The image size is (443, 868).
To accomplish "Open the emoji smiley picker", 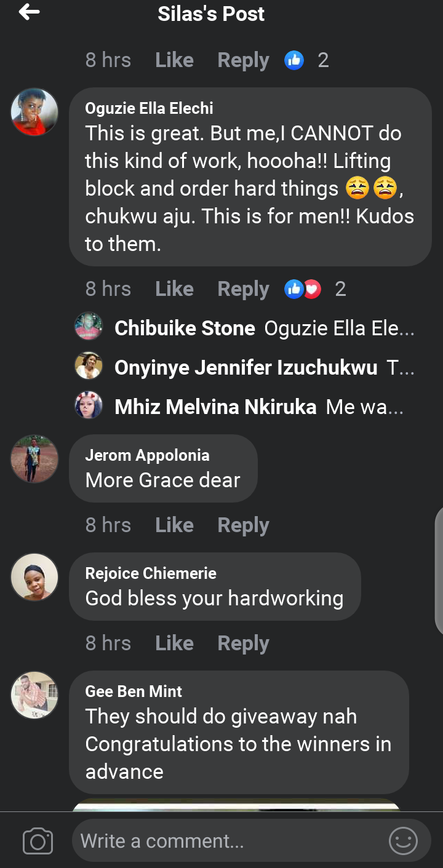I will 404,841.
